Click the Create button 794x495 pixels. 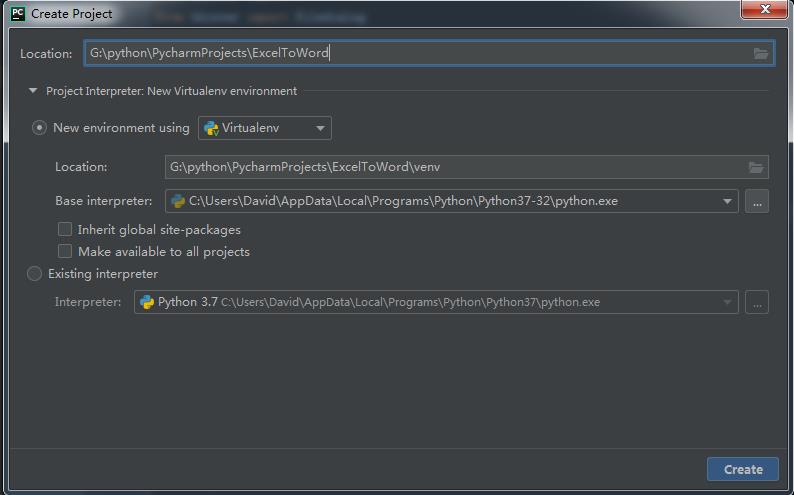click(x=743, y=469)
